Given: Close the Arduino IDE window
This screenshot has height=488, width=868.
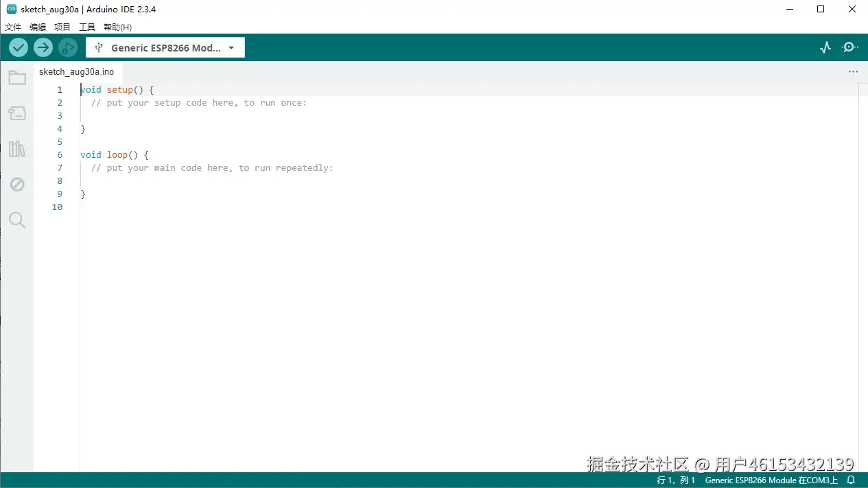Looking at the screenshot, I should pos(852,10).
